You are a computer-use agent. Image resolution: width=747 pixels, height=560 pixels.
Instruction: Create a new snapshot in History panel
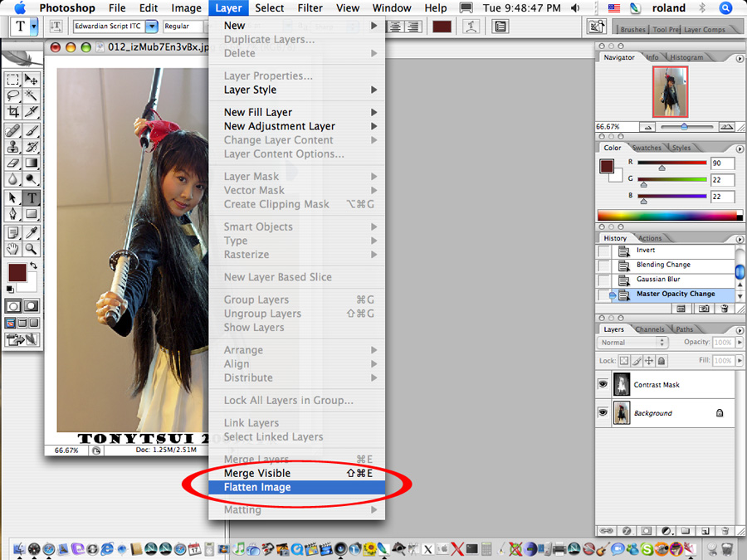pos(705,308)
